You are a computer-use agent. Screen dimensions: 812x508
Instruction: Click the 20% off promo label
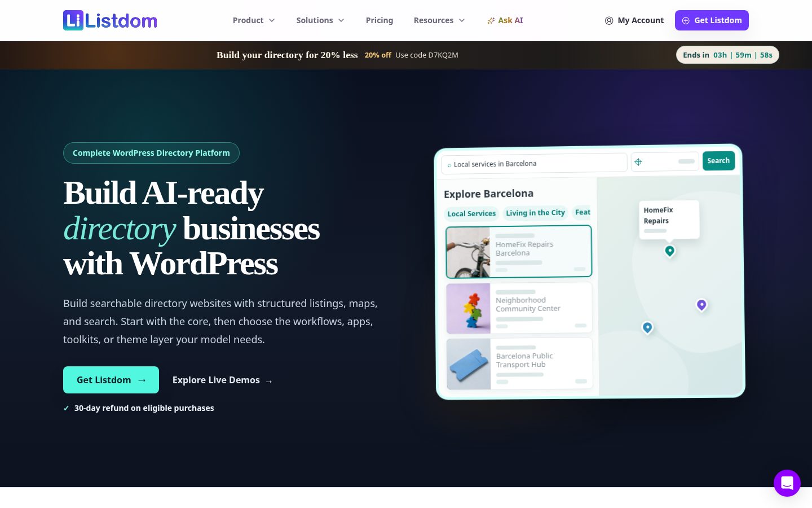pyautogui.click(x=378, y=55)
